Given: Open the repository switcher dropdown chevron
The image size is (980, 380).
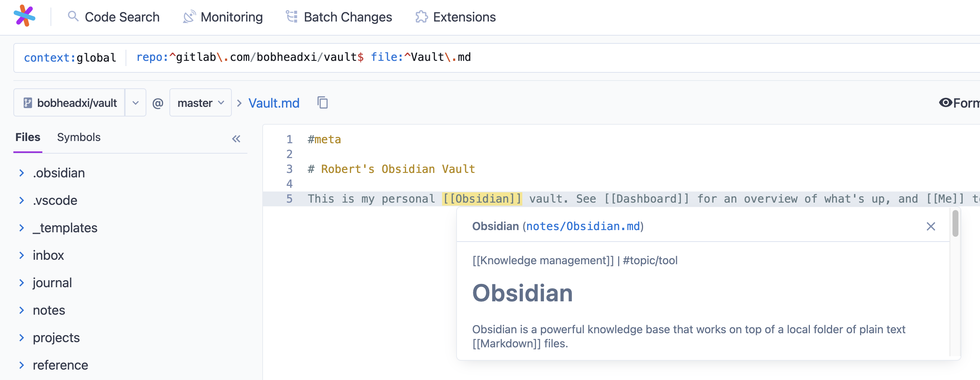Looking at the screenshot, I should [x=136, y=103].
